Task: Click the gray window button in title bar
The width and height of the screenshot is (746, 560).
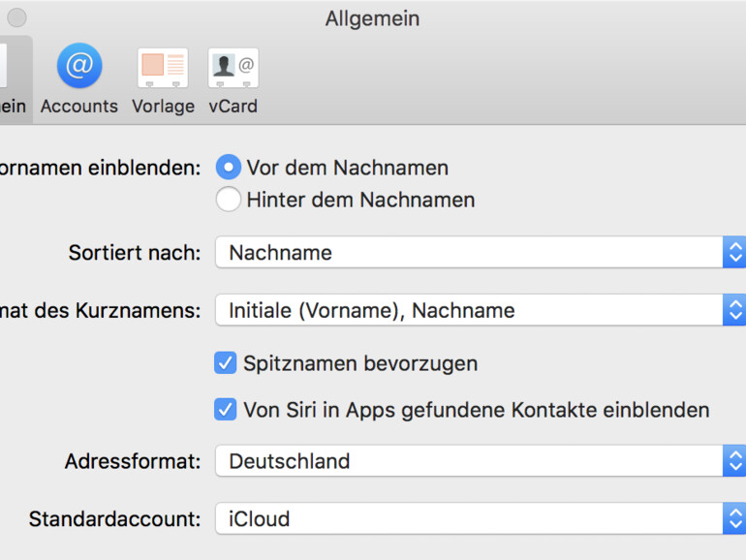Action: 16,17
